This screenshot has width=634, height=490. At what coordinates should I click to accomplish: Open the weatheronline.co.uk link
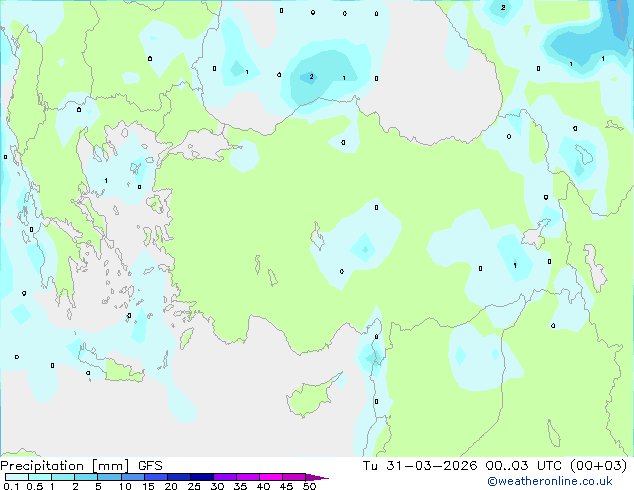(x=550, y=481)
